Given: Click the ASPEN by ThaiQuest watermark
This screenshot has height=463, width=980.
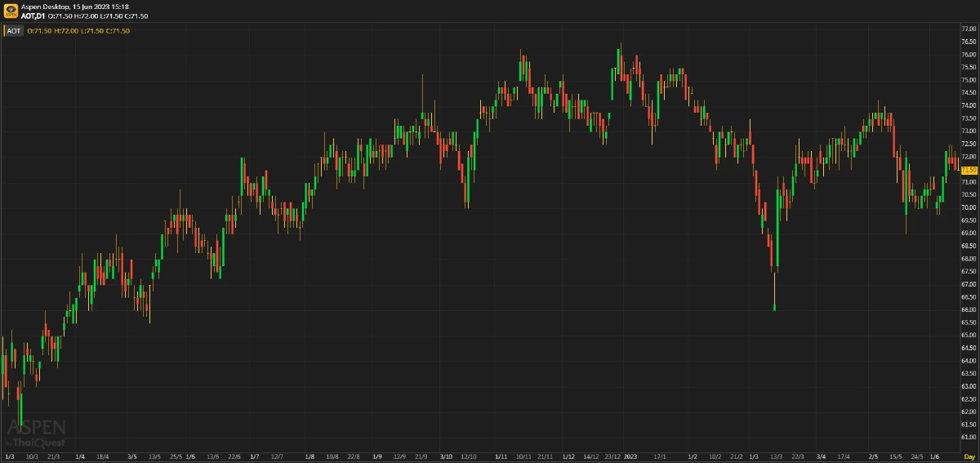Looking at the screenshot, I should pyautogui.click(x=36, y=434).
